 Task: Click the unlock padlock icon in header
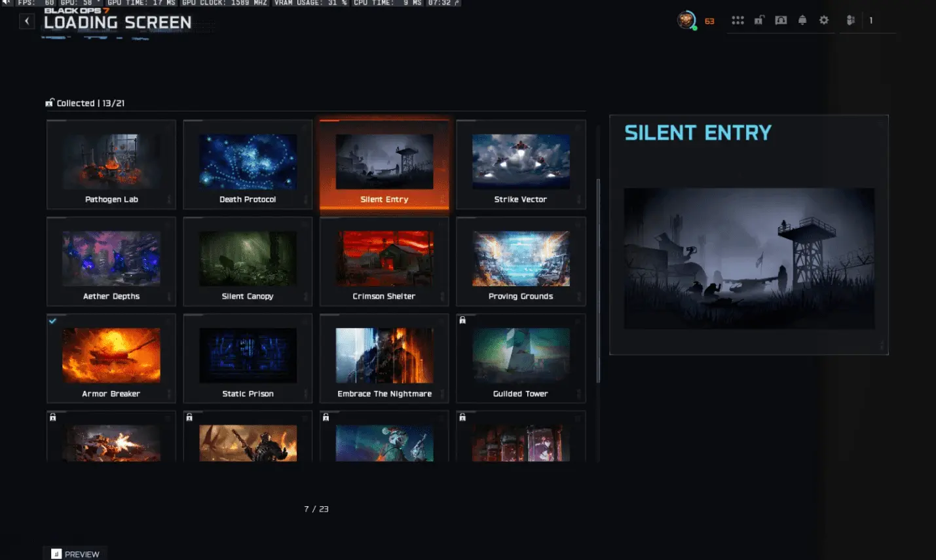[x=758, y=20]
